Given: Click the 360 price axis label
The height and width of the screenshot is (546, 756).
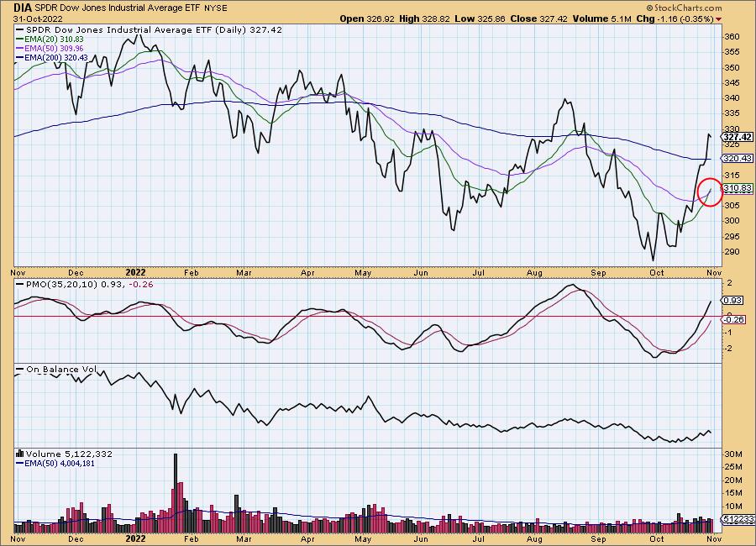Looking at the screenshot, I should [x=732, y=37].
